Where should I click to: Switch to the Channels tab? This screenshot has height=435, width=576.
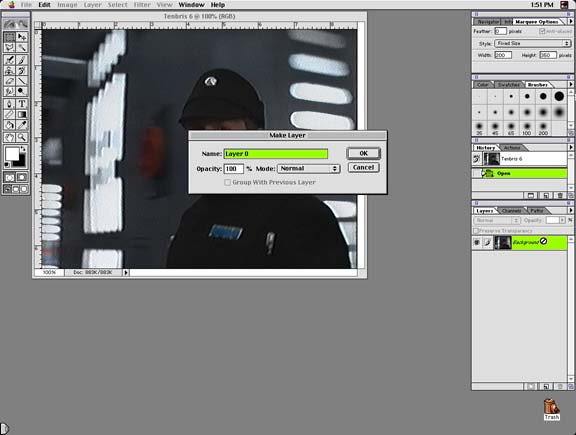511,211
